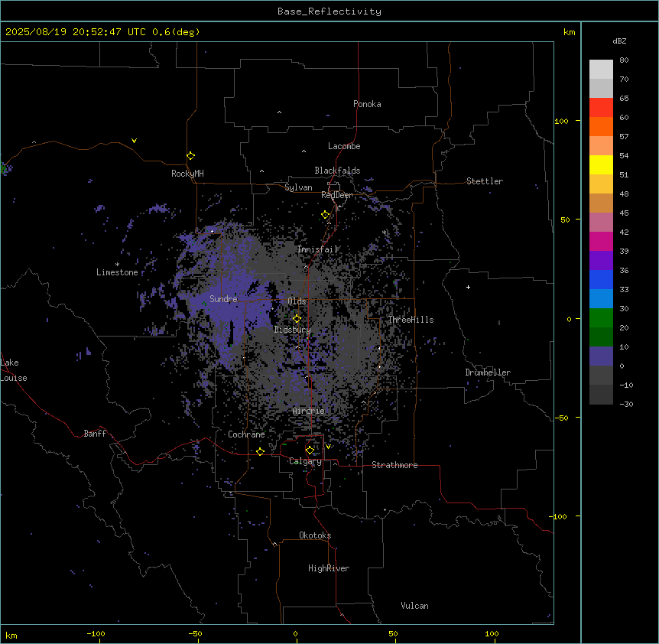
Task: Click the HighRiver city label
Action: (x=329, y=568)
